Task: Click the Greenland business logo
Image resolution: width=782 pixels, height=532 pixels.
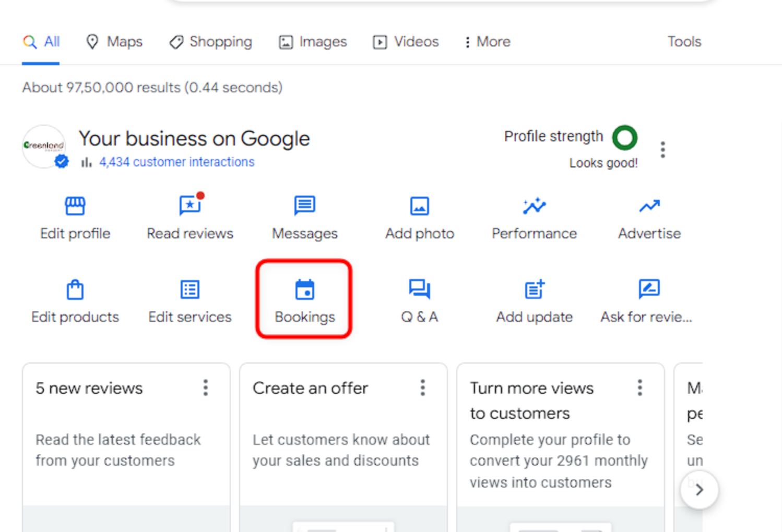Action: pyautogui.click(x=44, y=146)
